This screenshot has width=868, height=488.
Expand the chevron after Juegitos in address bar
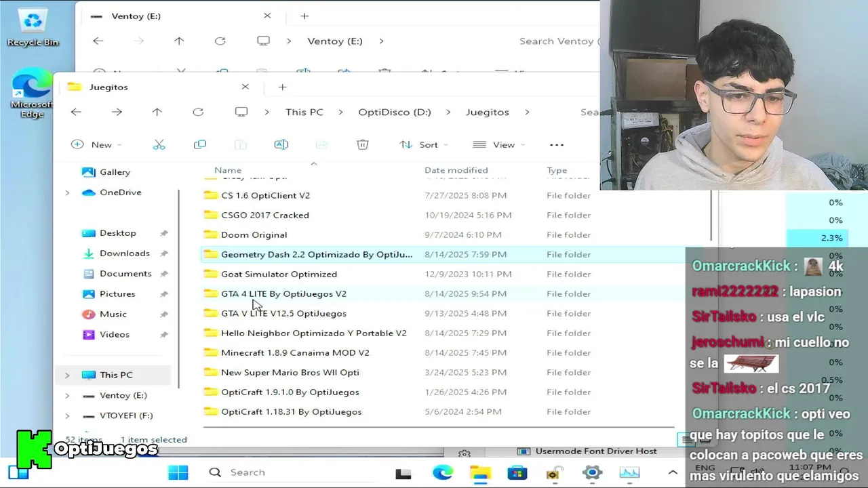[x=527, y=112]
